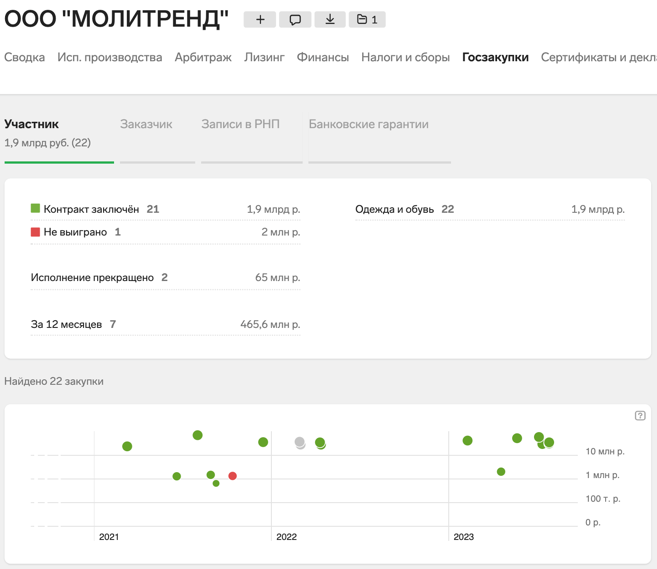Switch to Исп. производства tab

pos(110,57)
